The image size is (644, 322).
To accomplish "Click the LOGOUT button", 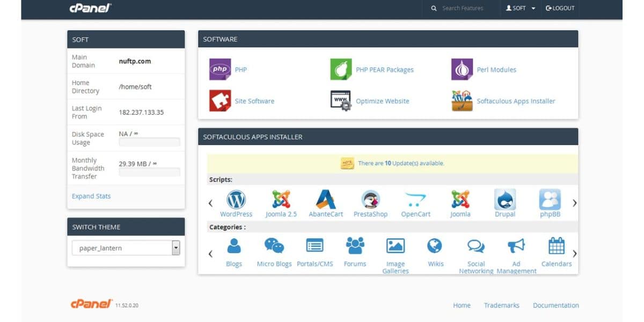I will point(560,9).
